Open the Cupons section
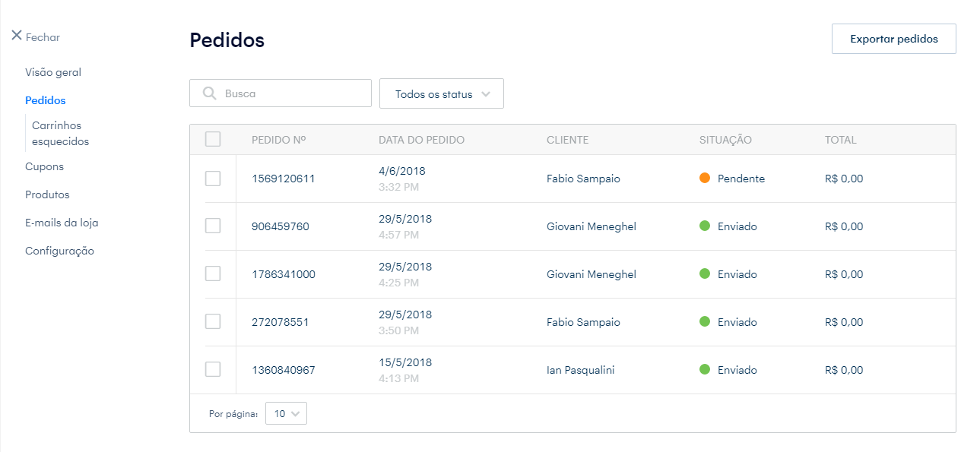Viewport: 980px width, 452px height. click(x=44, y=166)
